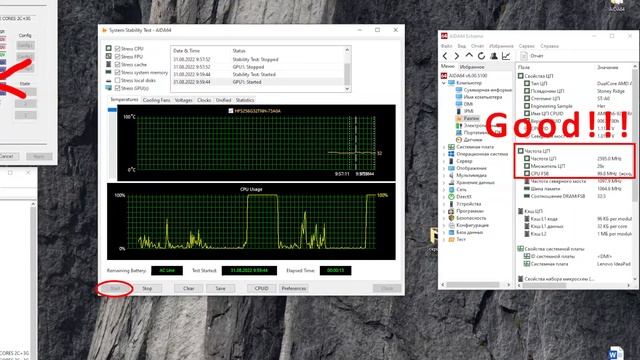The height and width of the screenshot is (360, 640).
Task: Select the Разгон overclock tree entry
Action: (467, 118)
